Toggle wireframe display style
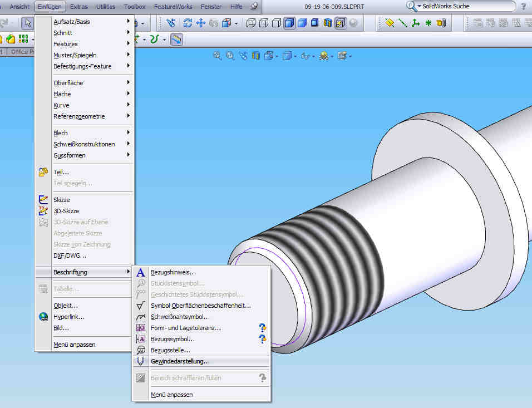 (x=251, y=23)
